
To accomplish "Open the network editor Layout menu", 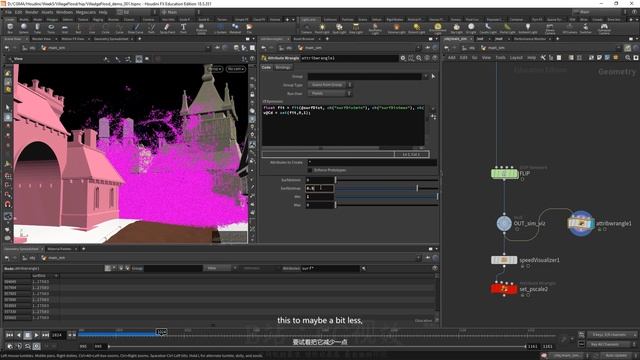I will [x=516, y=58].
